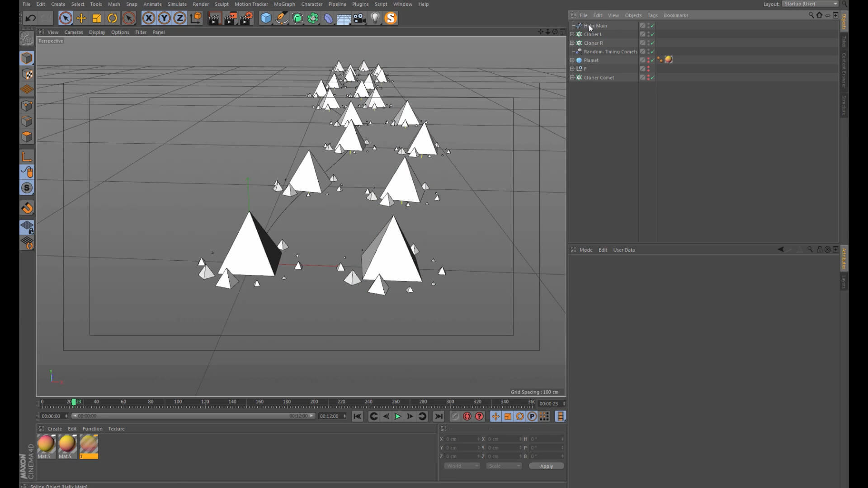Click the Render to Picture Viewer icon

[230, 18]
